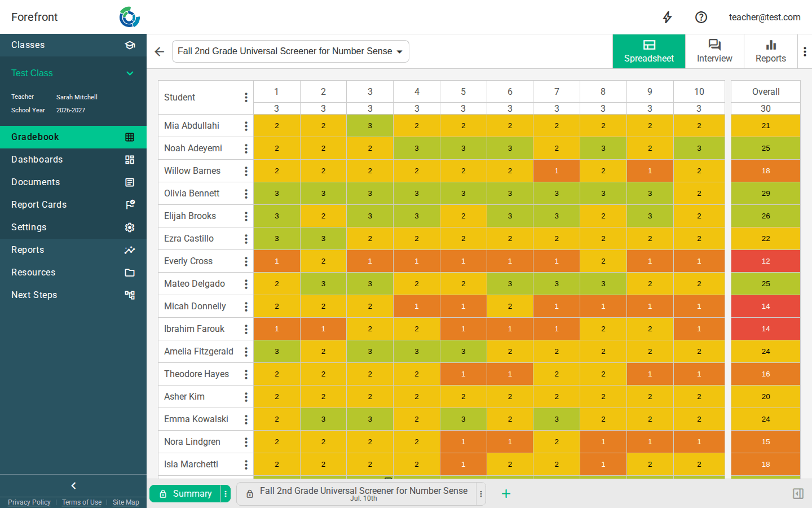Collapse the sidebar with the left chevron
Viewport: 812px width, 508px height.
coord(73,485)
